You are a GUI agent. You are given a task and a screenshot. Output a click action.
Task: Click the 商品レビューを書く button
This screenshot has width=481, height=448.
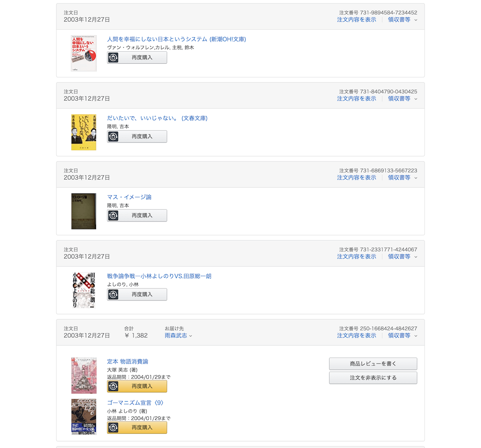click(x=373, y=364)
